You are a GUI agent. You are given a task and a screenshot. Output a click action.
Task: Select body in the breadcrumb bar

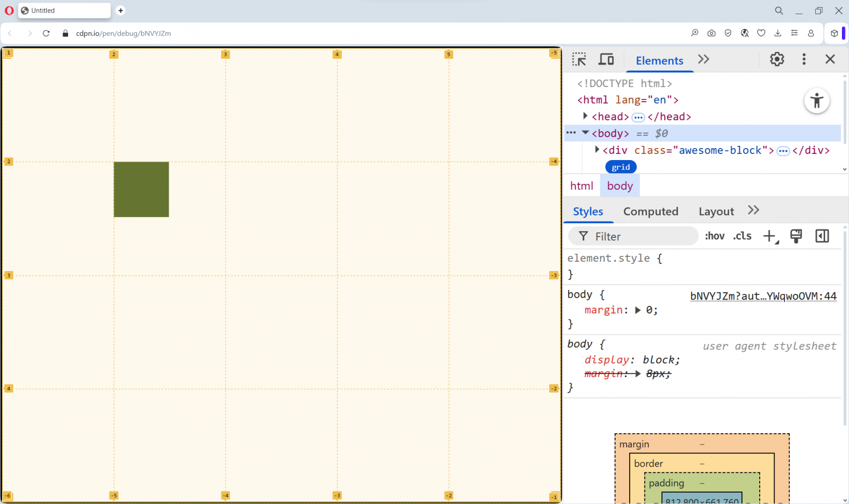pyautogui.click(x=620, y=186)
